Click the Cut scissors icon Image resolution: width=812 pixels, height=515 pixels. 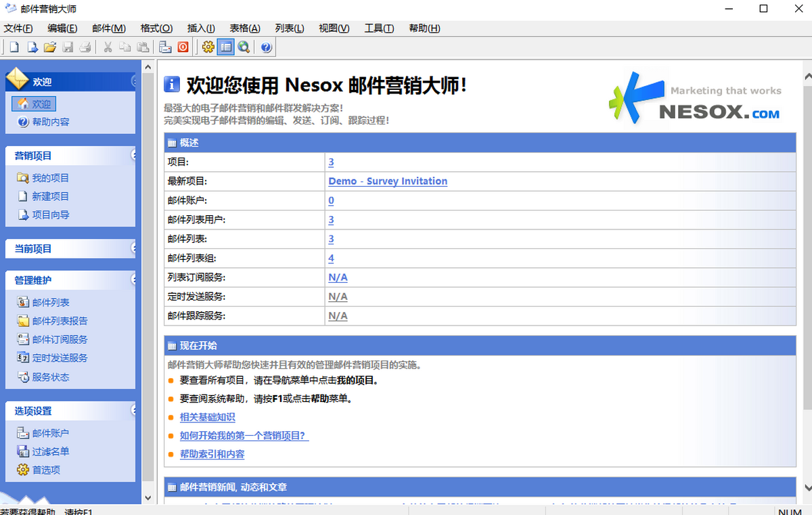point(108,47)
